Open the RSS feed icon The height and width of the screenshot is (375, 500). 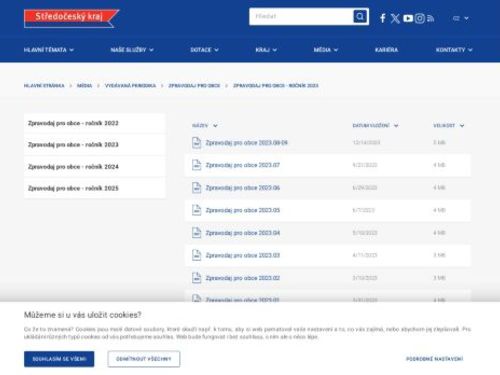point(430,18)
